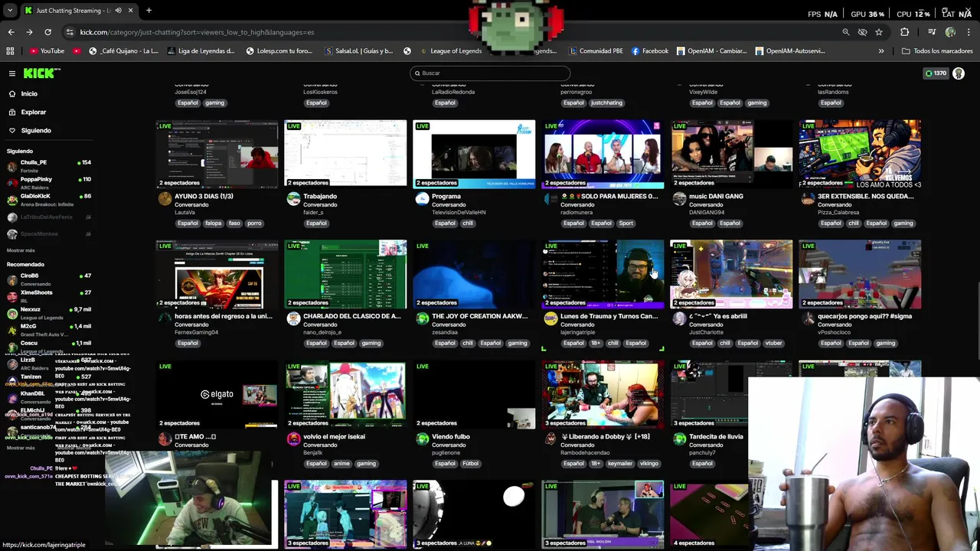Open Tardecita de lluvia stream title
Image resolution: width=980 pixels, height=551 pixels.
tap(717, 436)
